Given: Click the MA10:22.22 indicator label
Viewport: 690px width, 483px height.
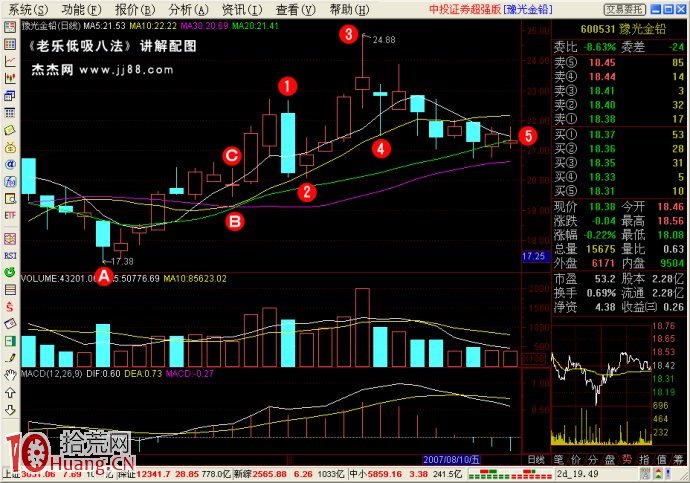Looking at the screenshot, I should (x=153, y=26).
